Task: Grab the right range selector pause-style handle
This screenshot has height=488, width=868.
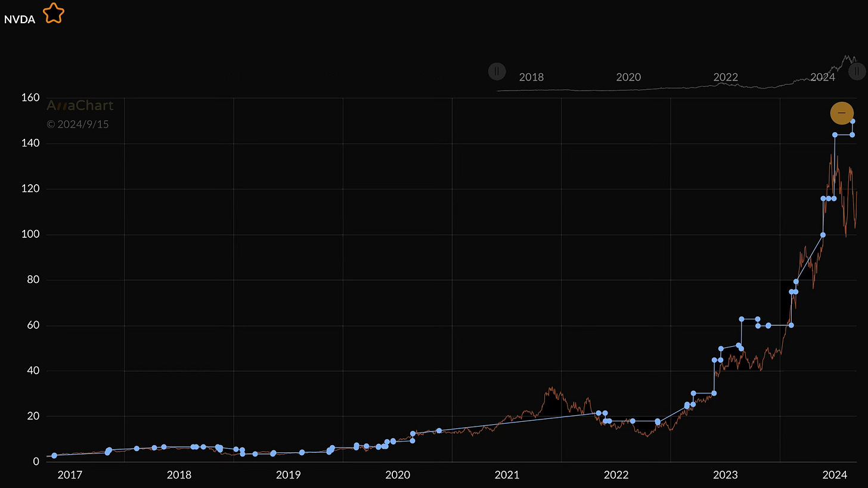Action: (857, 72)
